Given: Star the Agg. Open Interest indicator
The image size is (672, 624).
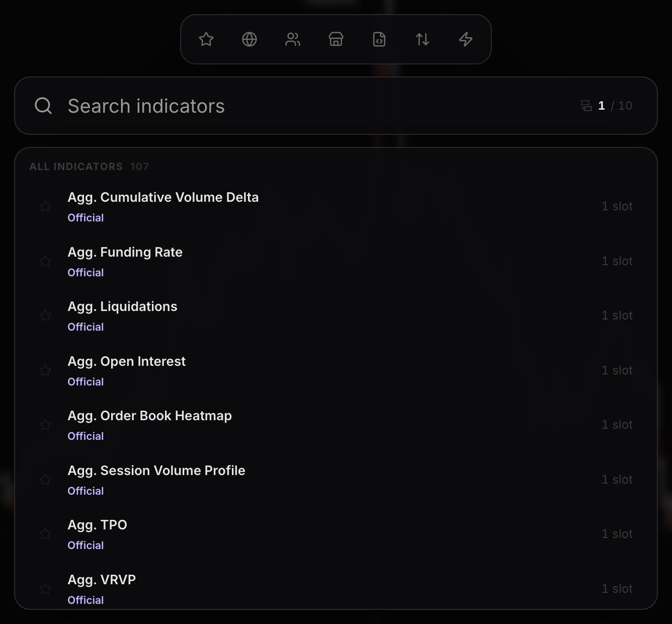Looking at the screenshot, I should pyautogui.click(x=45, y=370).
